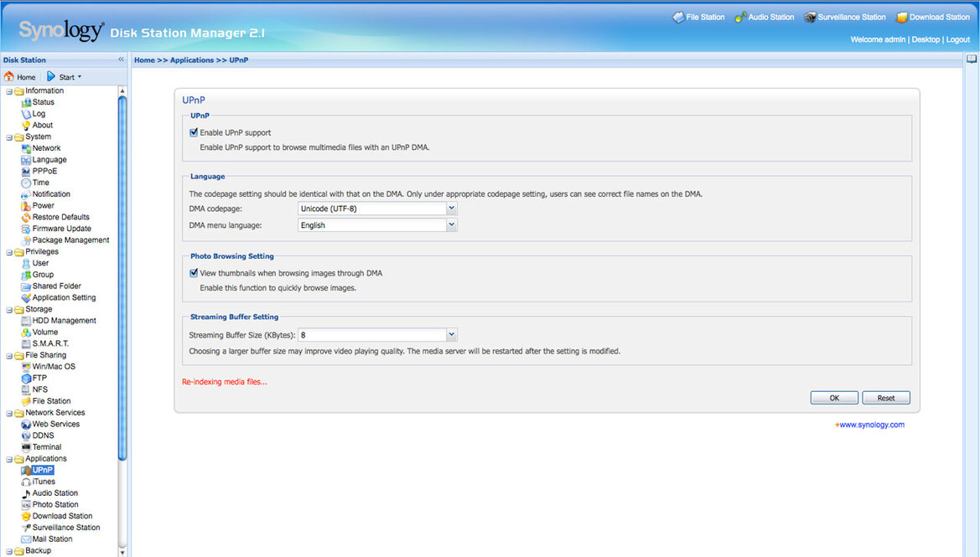Click Home in the breadcrumb
The image size is (980, 557).
[x=144, y=60]
